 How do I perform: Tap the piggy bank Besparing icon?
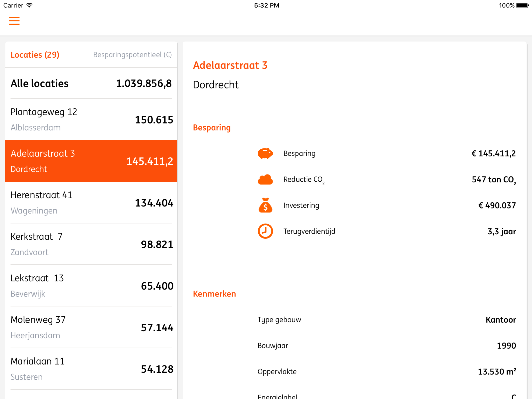pyautogui.click(x=265, y=153)
